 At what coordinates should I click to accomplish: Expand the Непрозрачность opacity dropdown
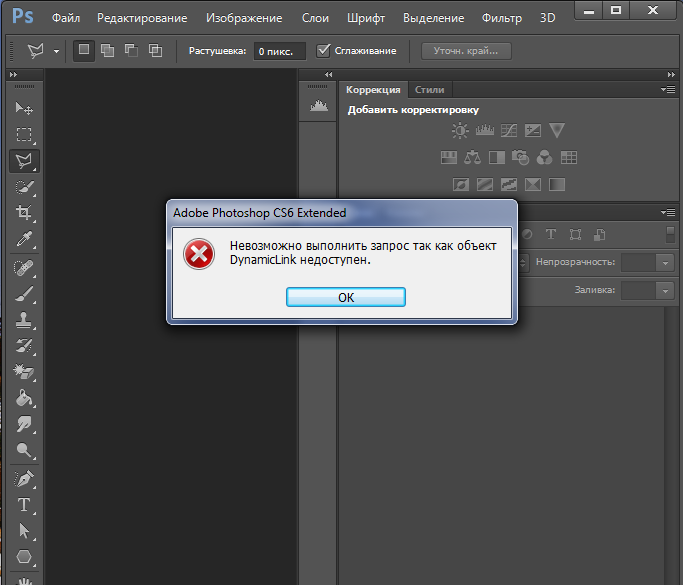(665, 262)
